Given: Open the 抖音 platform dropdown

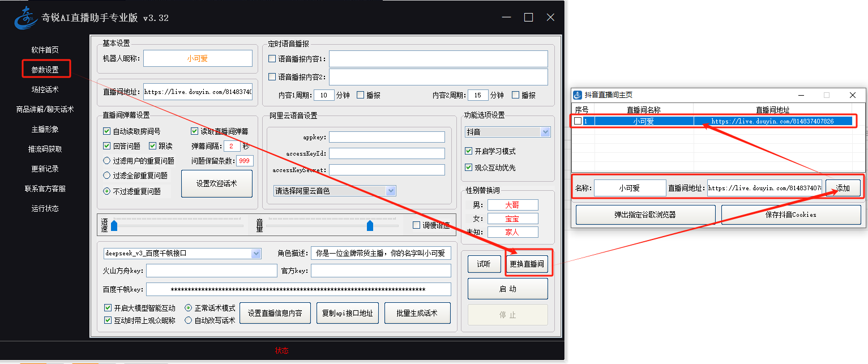Looking at the screenshot, I should click(507, 132).
